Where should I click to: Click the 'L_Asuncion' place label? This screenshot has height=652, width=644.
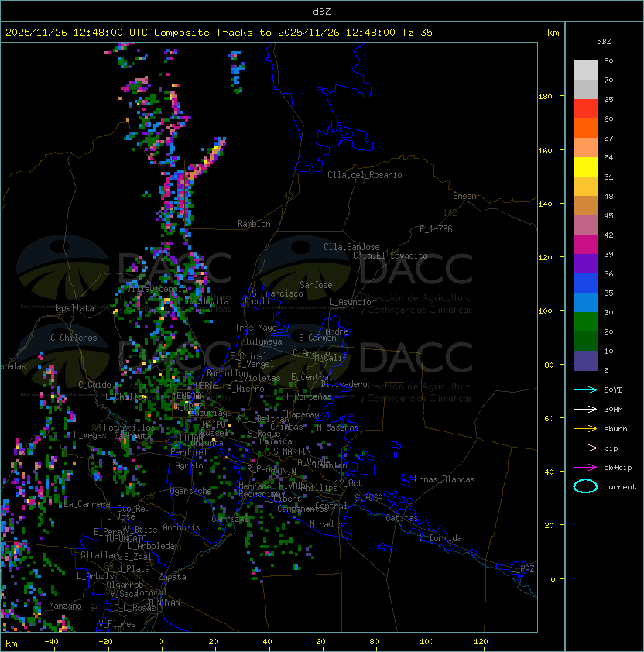pos(352,302)
